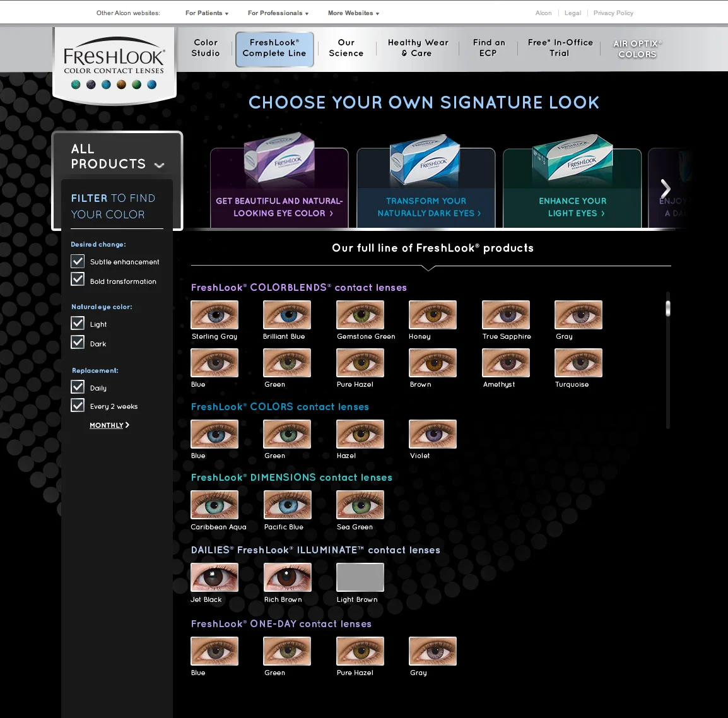Viewport: 728px width, 718px height.
Task: Select the One-Day Green eye swatch
Action: (x=287, y=651)
